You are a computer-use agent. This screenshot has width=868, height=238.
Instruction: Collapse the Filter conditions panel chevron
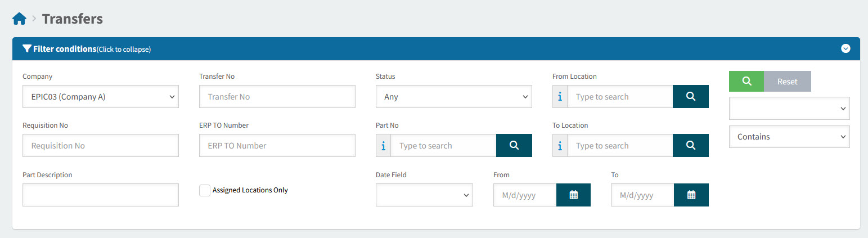845,49
